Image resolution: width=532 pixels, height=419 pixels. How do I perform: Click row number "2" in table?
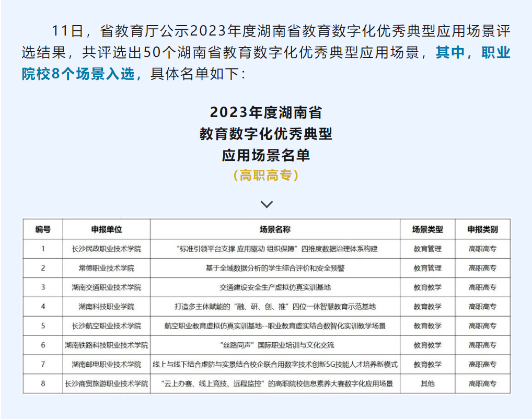coord(43,268)
